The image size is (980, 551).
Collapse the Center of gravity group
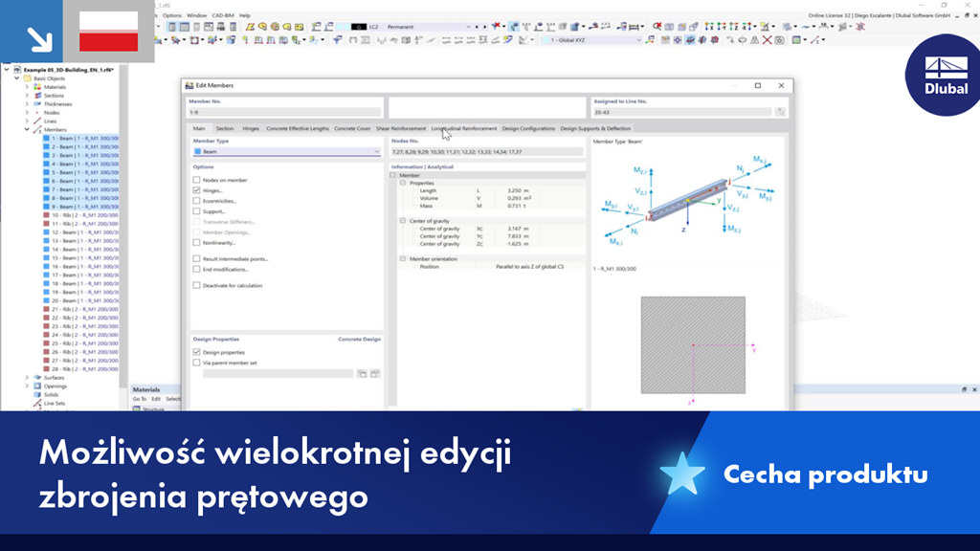403,221
